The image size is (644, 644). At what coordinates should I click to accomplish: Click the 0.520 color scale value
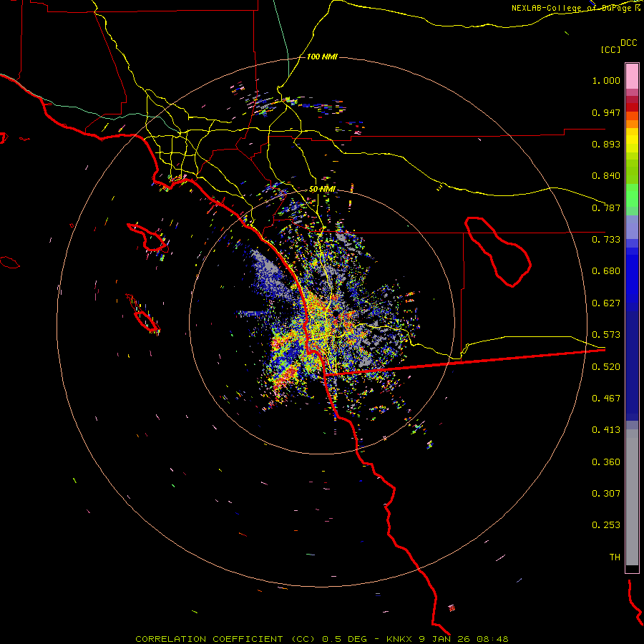tap(606, 367)
